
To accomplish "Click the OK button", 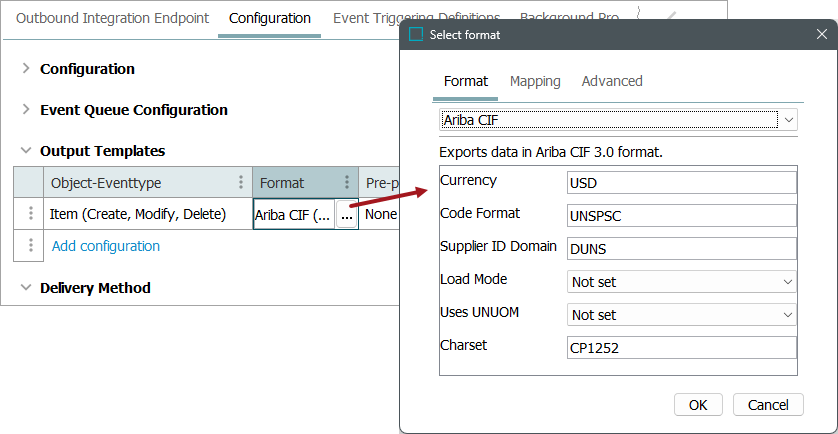I will click(x=698, y=404).
